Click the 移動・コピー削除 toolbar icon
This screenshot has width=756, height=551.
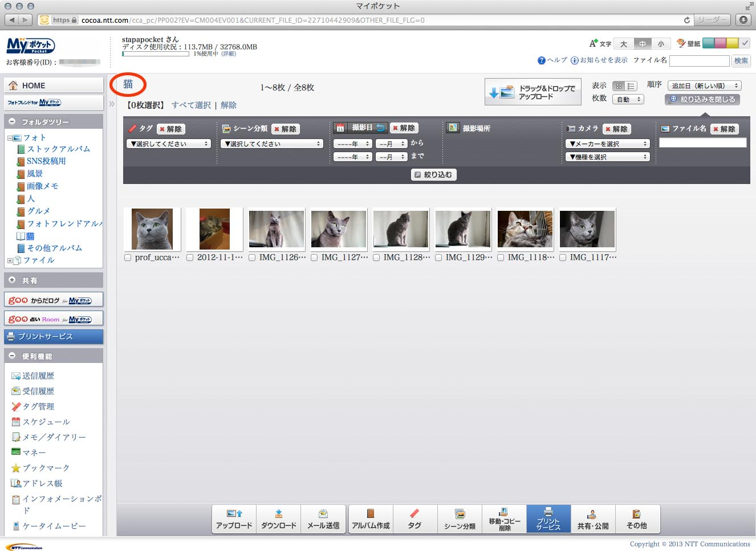tap(504, 511)
